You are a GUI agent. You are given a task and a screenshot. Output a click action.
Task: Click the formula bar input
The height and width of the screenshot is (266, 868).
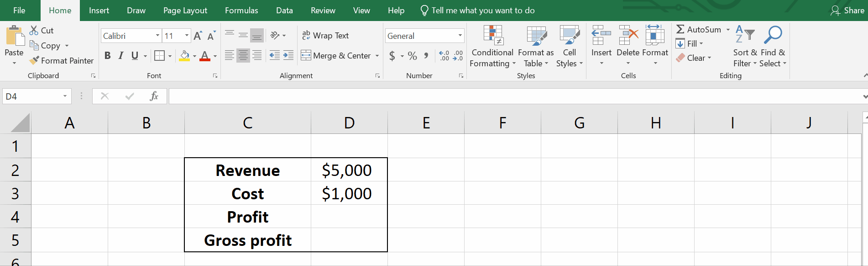(515, 96)
